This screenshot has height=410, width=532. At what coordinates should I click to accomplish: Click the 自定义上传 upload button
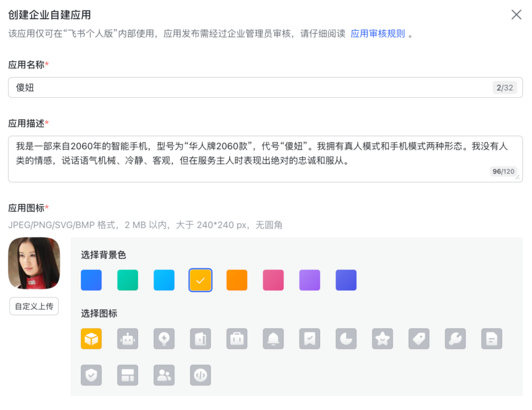coord(33,306)
